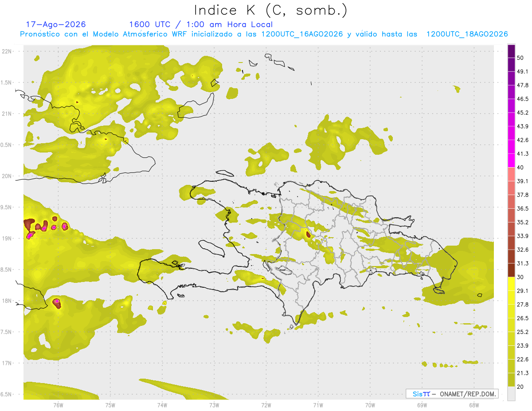The height and width of the screenshot is (411, 532).
Task: Click the legend value '22.6'
Action: 523,359
